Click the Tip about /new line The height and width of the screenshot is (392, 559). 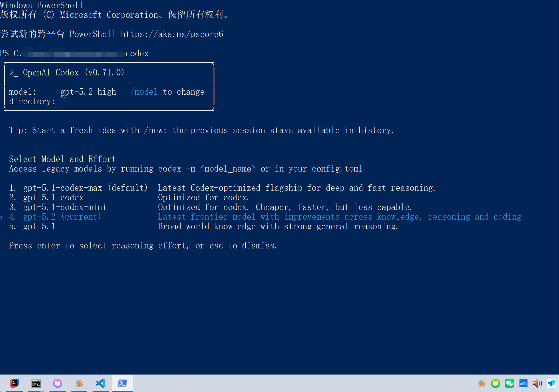[201, 130]
